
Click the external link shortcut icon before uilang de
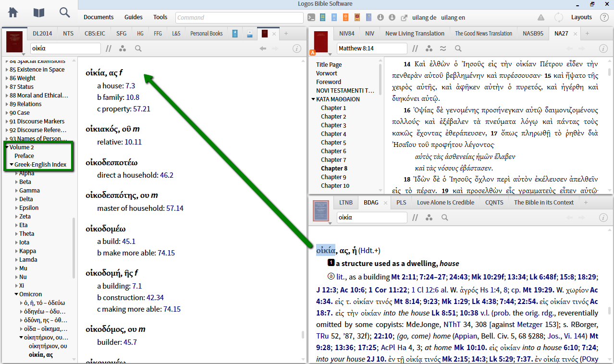(x=404, y=17)
